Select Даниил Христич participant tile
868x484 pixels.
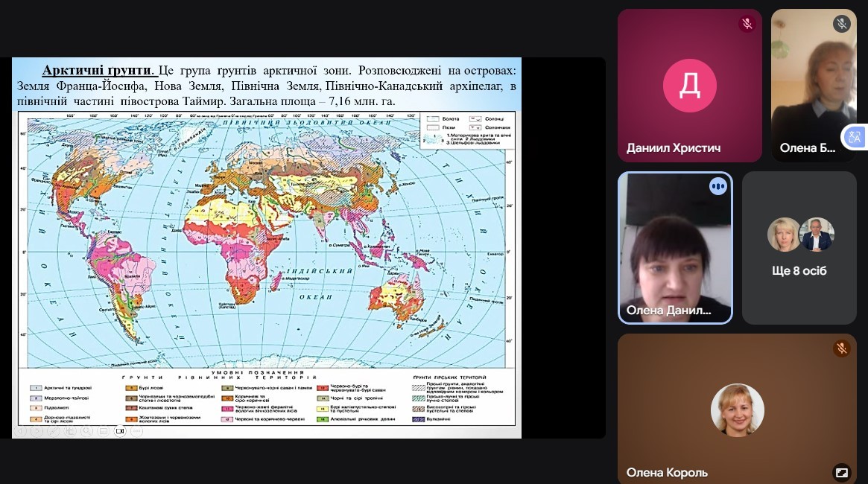click(x=689, y=86)
